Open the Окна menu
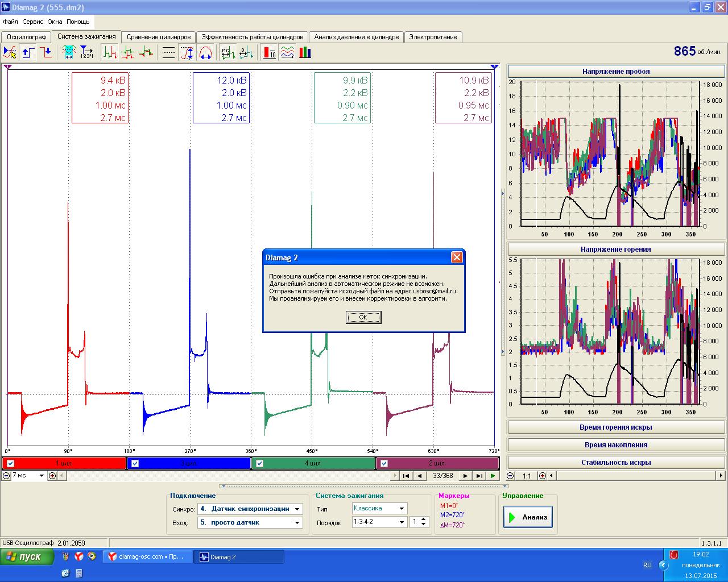The height and width of the screenshot is (582, 728). [x=55, y=22]
